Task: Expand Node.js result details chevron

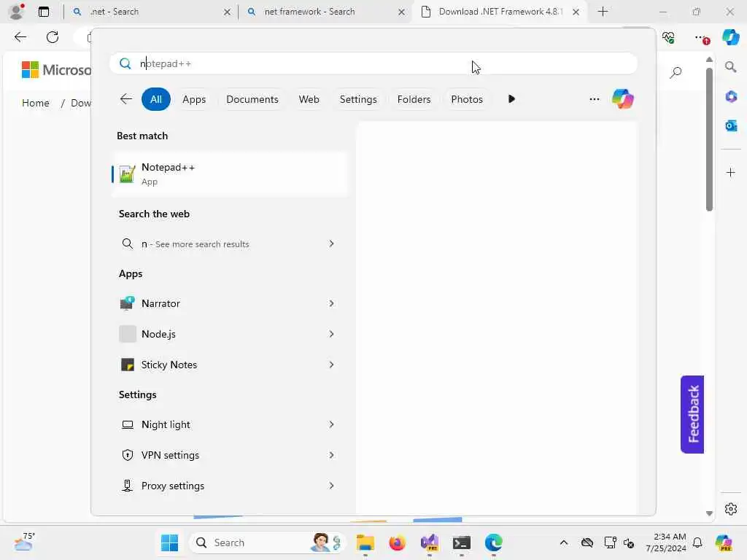Action: point(332,334)
